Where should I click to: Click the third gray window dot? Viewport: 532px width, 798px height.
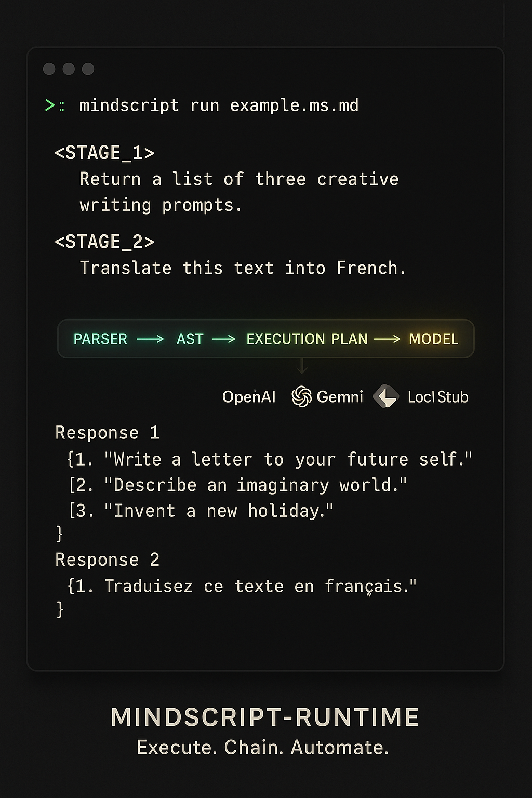point(88,69)
